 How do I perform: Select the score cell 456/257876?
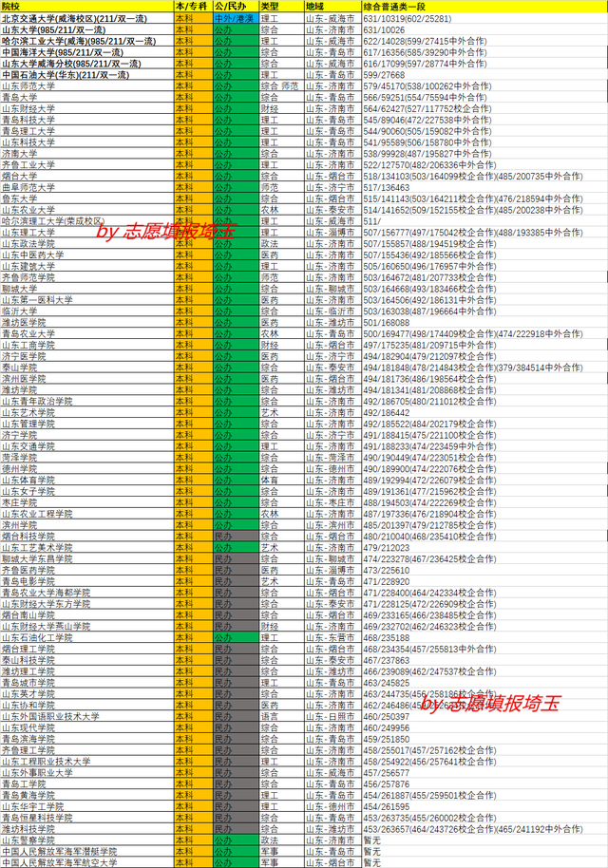pos(485,783)
